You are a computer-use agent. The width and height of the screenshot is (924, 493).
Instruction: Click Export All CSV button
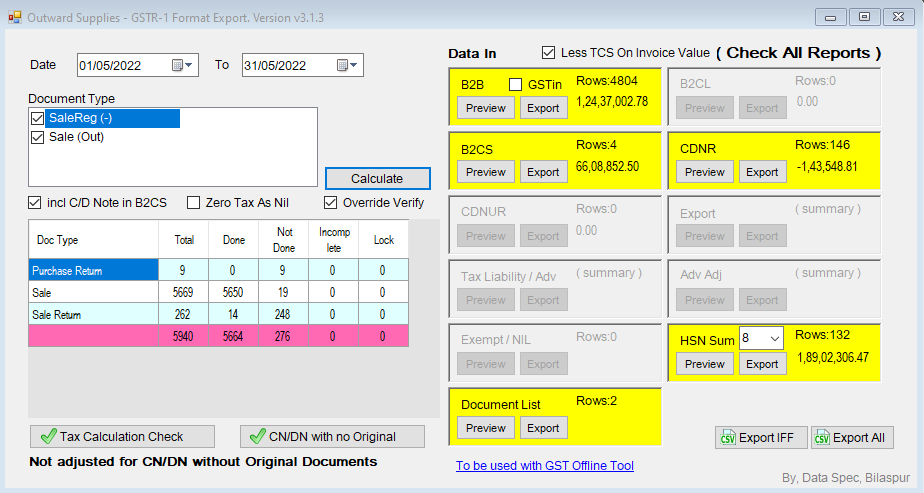(852, 438)
